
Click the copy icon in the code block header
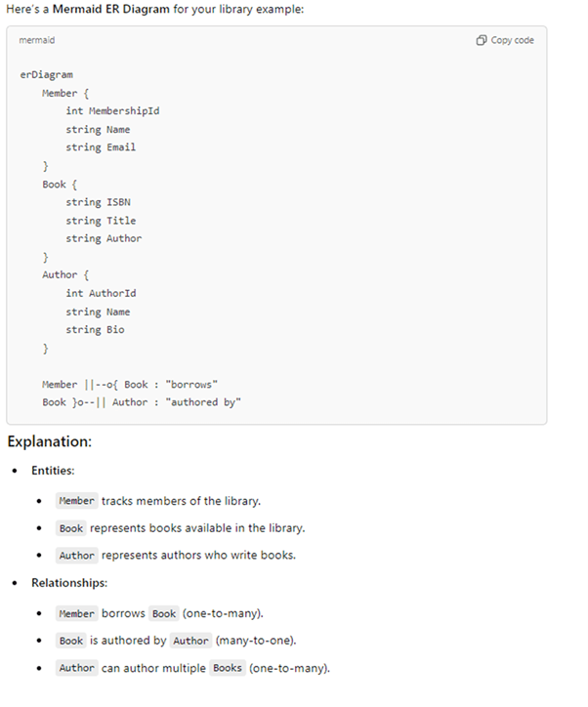coord(482,40)
